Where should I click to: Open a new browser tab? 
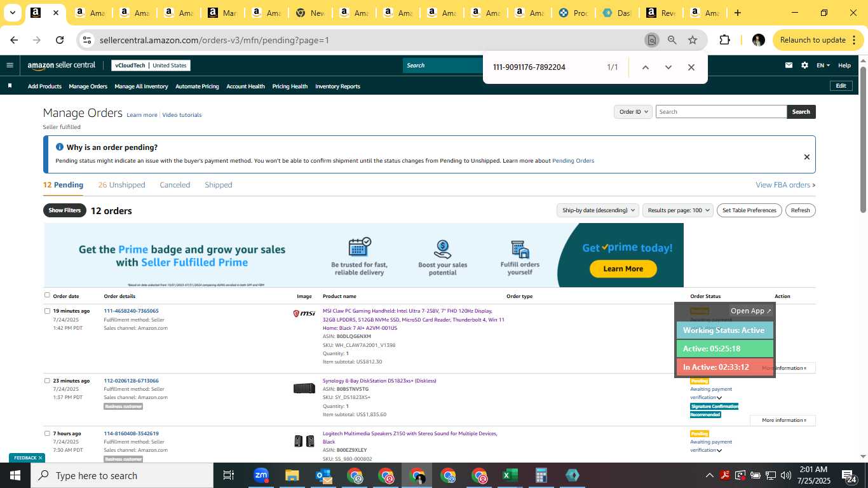tap(737, 13)
